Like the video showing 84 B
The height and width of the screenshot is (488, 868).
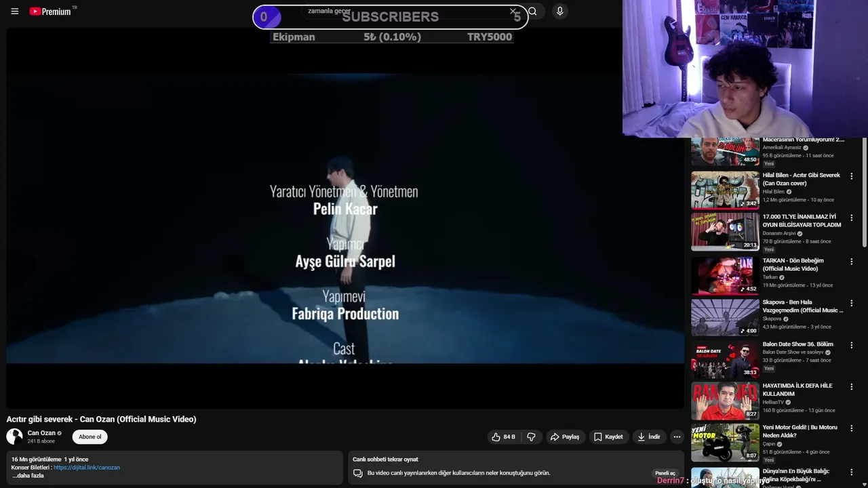click(504, 437)
